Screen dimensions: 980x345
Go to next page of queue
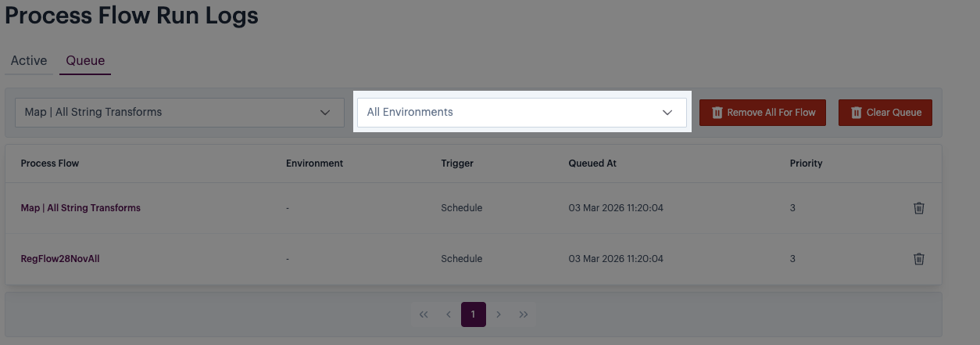point(499,314)
